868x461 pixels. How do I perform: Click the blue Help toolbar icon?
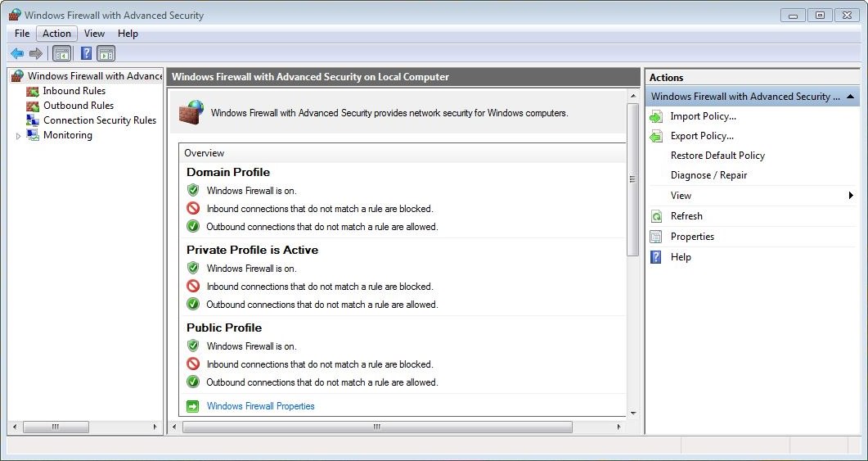coord(86,54)
